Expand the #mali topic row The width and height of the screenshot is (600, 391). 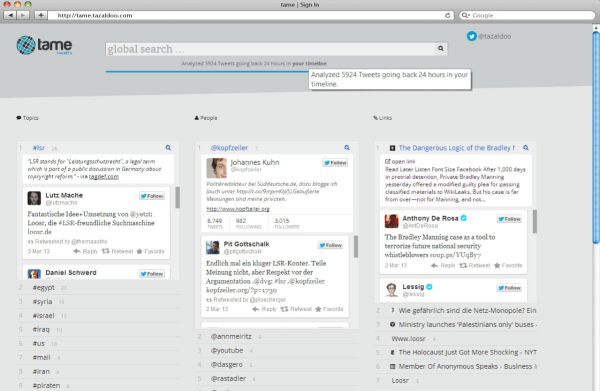98,357
